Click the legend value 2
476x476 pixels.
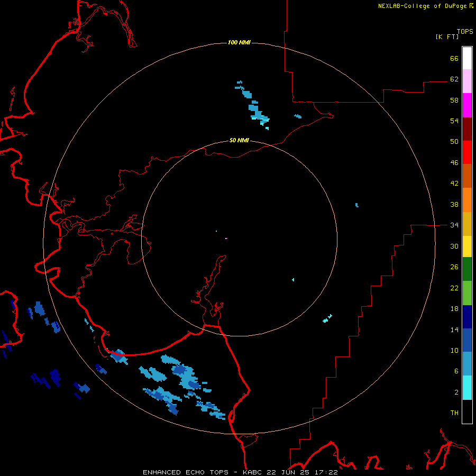pos(456,392)
